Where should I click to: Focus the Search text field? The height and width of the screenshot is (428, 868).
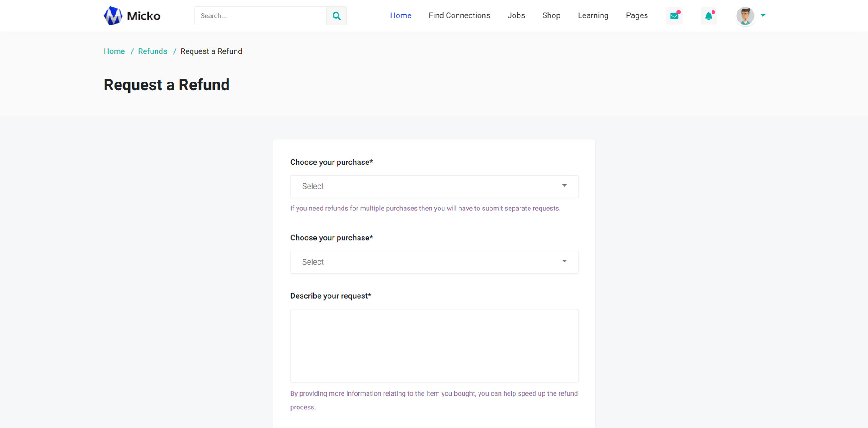tap(260, 16)
